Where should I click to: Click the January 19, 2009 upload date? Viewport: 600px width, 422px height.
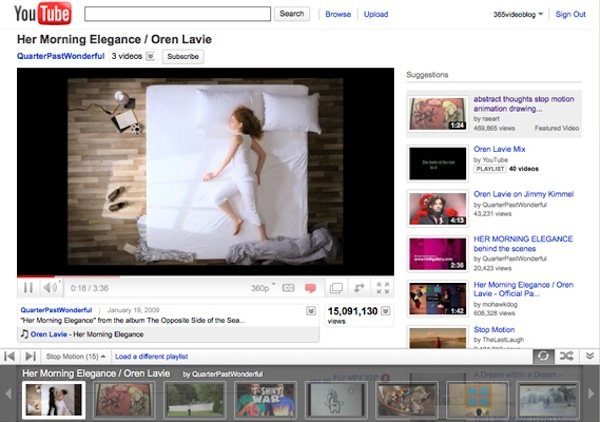click(133, 310)
